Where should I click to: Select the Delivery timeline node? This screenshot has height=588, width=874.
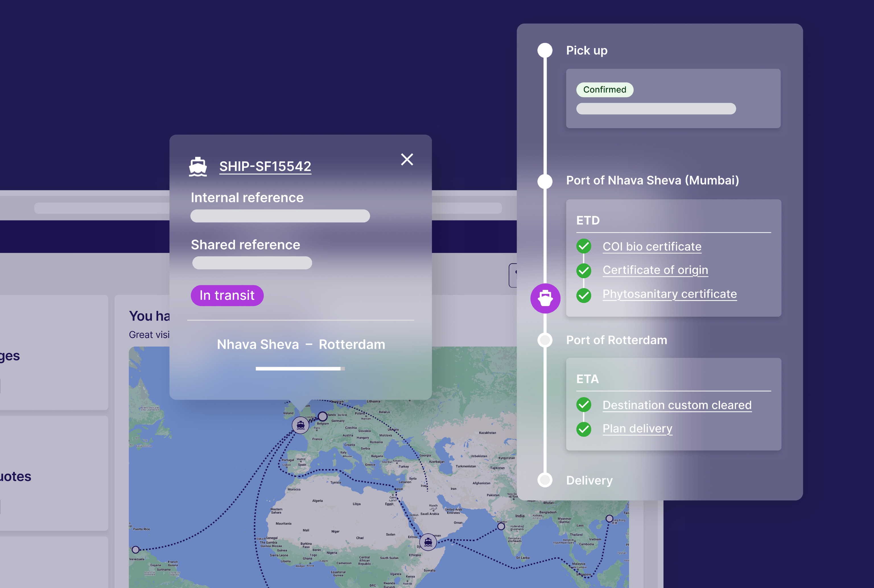pyautogui.click(x=545, y=480)
